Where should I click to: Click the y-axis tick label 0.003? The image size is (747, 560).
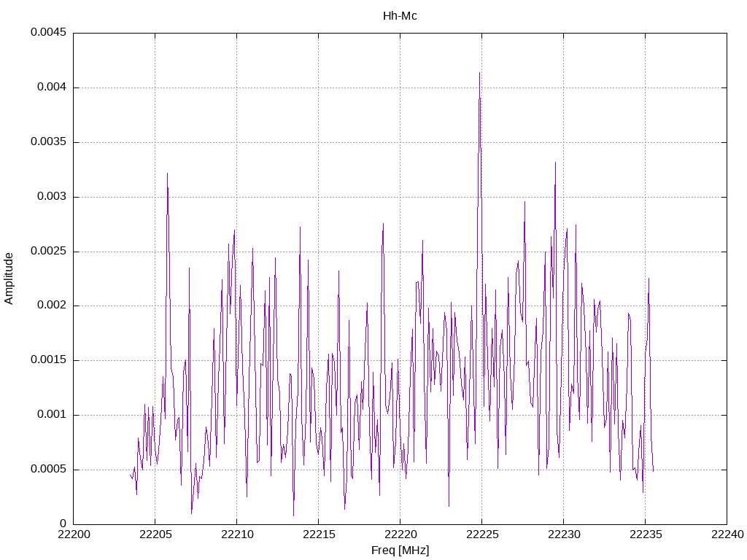pos(52,197)
